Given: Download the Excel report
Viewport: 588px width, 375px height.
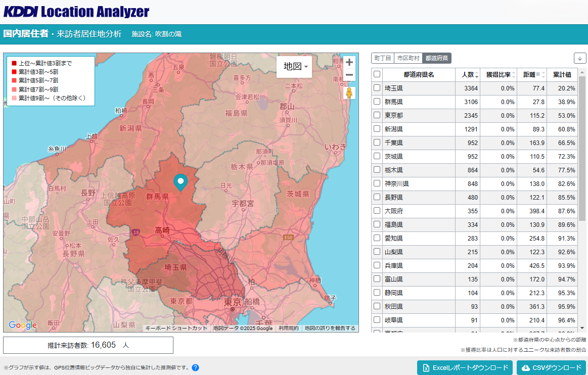Looking at the screenshot, I should click(x=465, y=368).
